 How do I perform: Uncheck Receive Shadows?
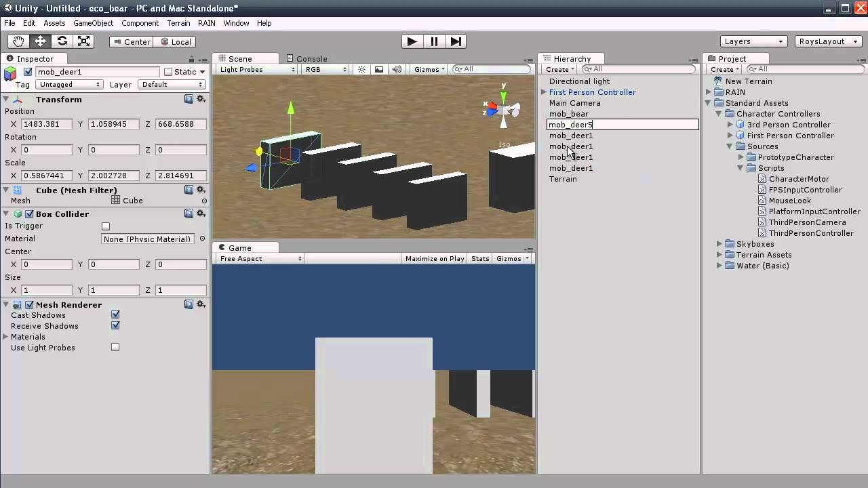coord(115,325)
